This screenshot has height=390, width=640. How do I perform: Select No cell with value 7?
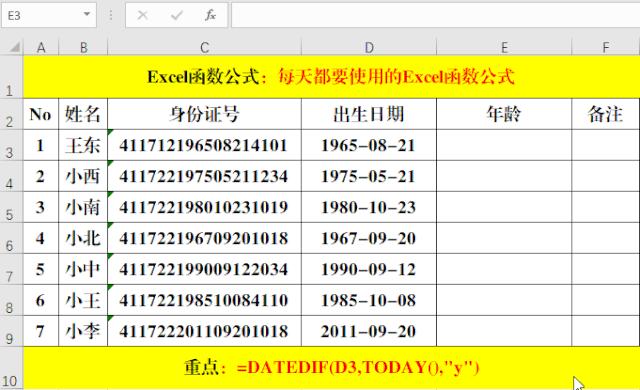[41, 331]
